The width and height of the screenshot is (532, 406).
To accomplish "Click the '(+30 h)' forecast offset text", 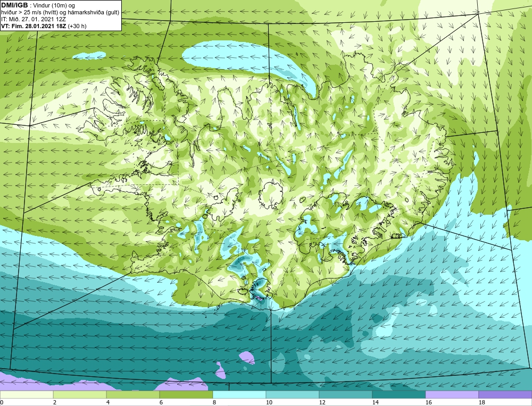I will pyautogui.click(x=77, y=26).
